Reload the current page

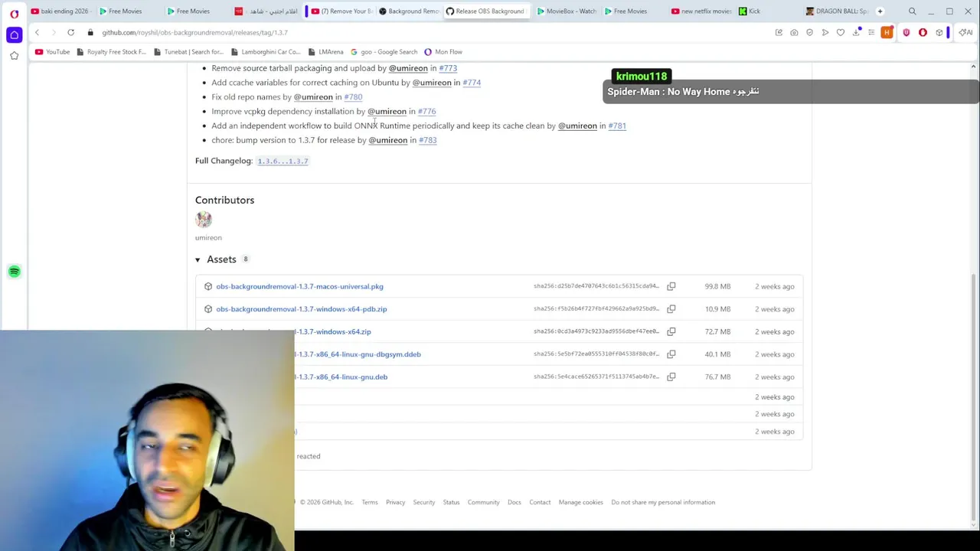(70, 32)
